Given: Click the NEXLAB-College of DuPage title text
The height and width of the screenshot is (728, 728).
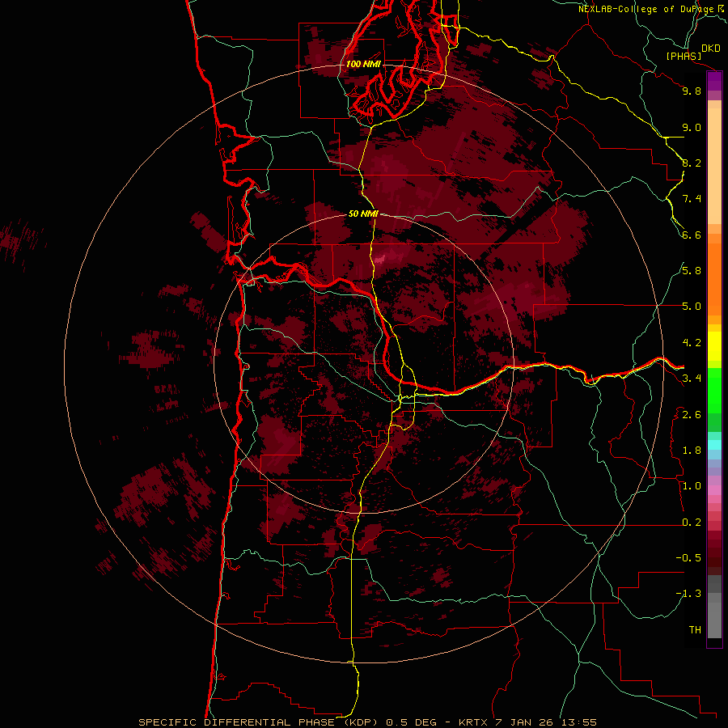Looking at the screenshot, I should click(646, 9).
